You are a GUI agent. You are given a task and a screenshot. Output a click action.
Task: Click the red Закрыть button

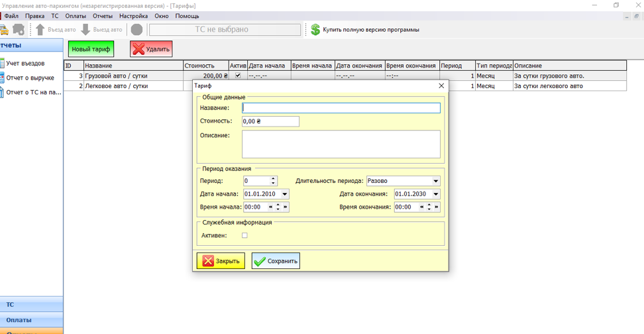pyautogui.click(x=221, y=261)
